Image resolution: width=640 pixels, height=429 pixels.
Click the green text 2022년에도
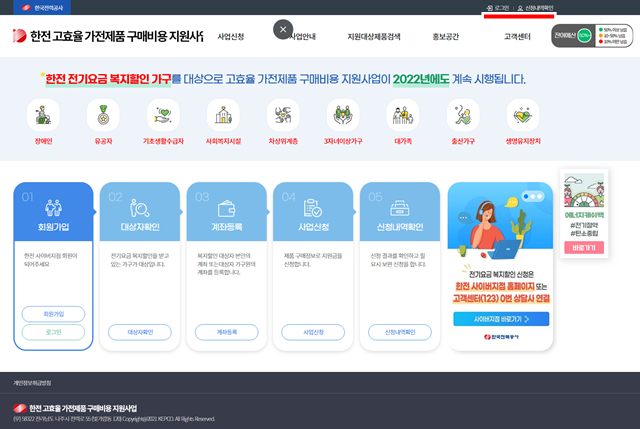tap(421, 79)
